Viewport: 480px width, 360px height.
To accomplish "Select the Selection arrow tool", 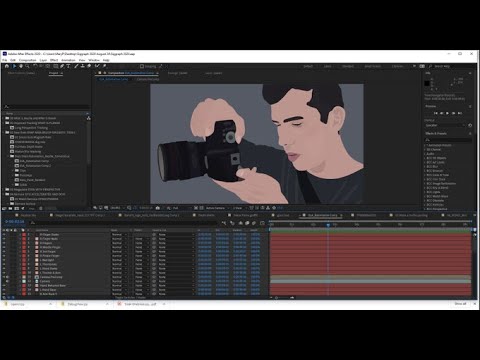I will pyautogui.click(x=14, y=66).
